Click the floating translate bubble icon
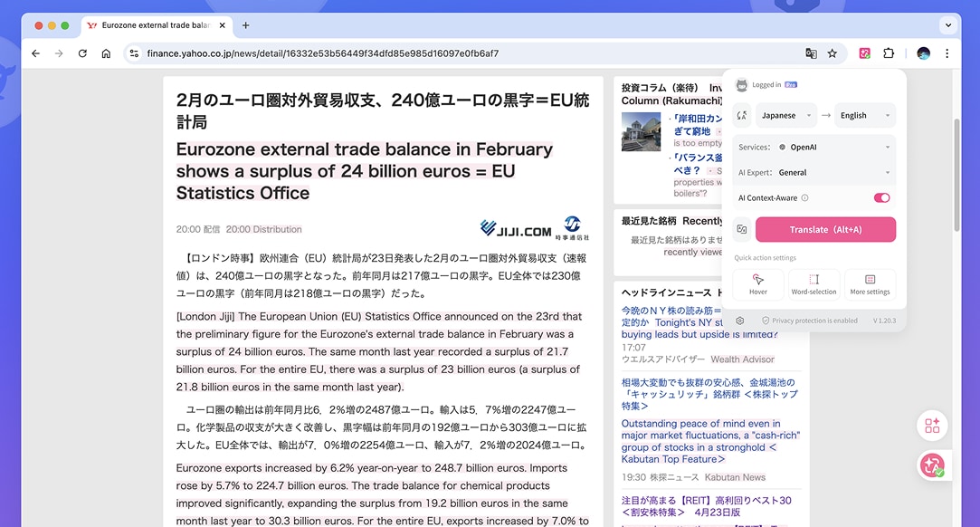Viewport: 980px width, 527px height. click(932, 465)
